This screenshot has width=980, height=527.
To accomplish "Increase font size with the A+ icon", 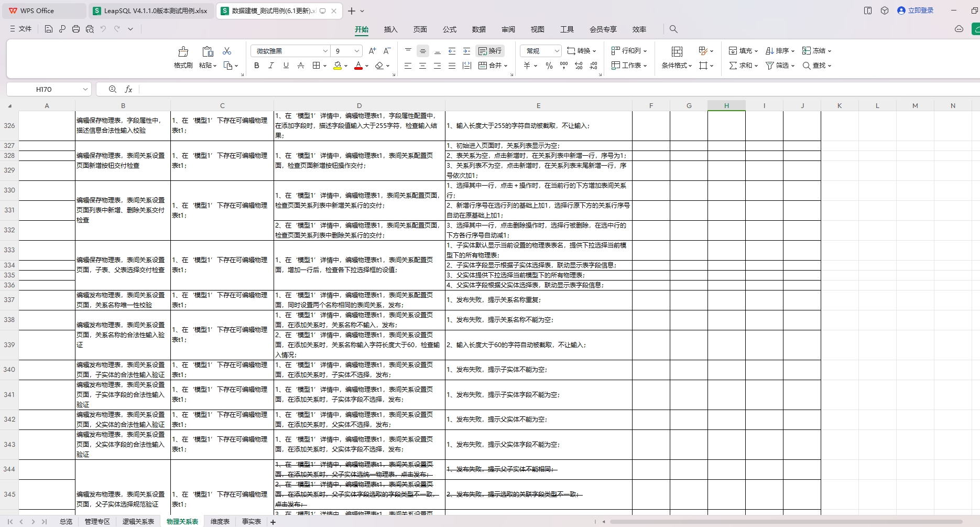I will click(x=372, y=51).
